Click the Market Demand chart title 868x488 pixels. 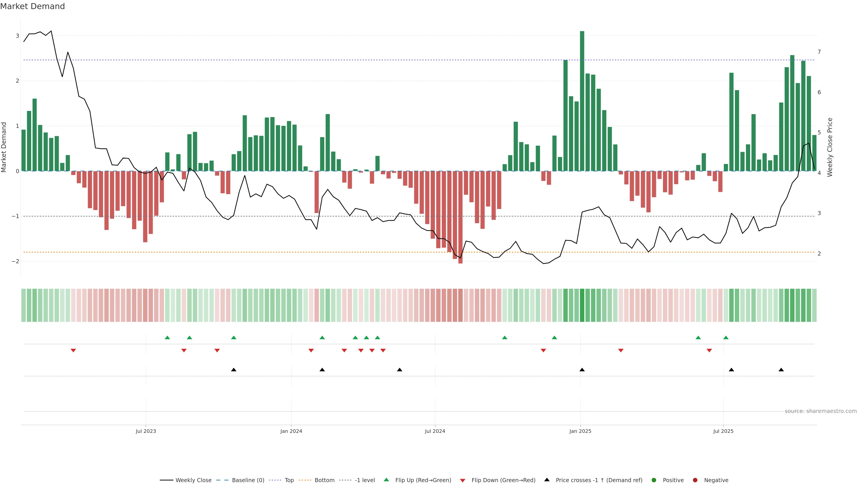[32, 6]
